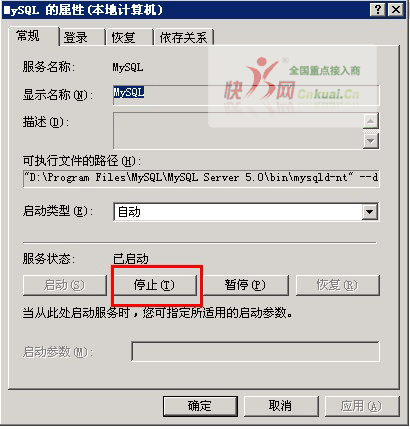410x429 pixels.
Task: Open the 依存关系 tab
Action: click(184, 37)
